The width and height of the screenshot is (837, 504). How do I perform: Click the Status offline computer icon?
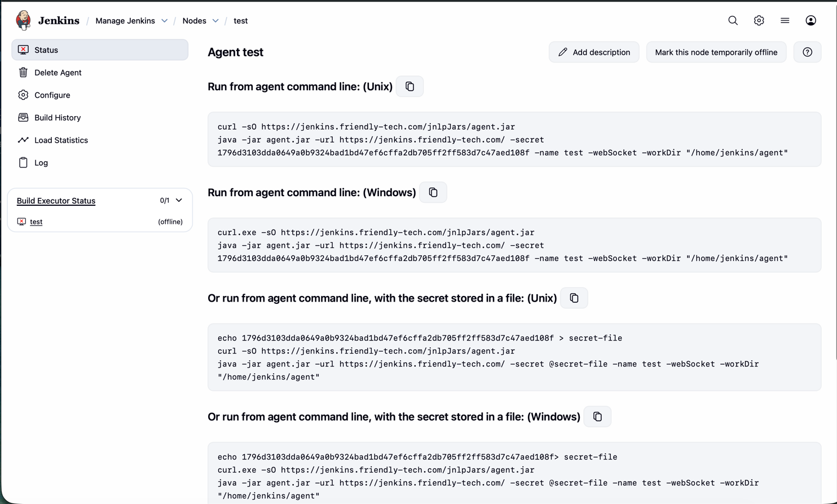[x=23, y=50]
